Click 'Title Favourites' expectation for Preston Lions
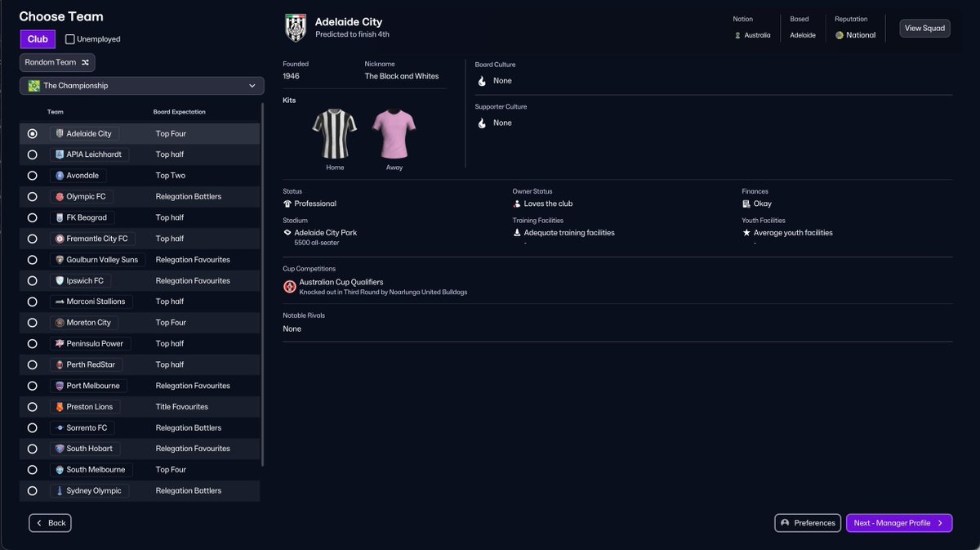Image resolution: width=980 pixels, height=550 pixels. (182, 407)
